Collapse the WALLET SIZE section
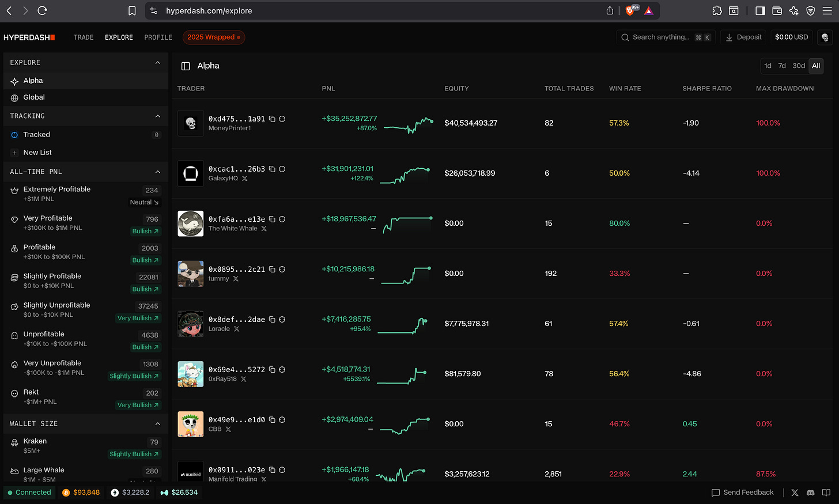This screenshot has width=839, height=504. pyautogui.click(x=158, y=423)
